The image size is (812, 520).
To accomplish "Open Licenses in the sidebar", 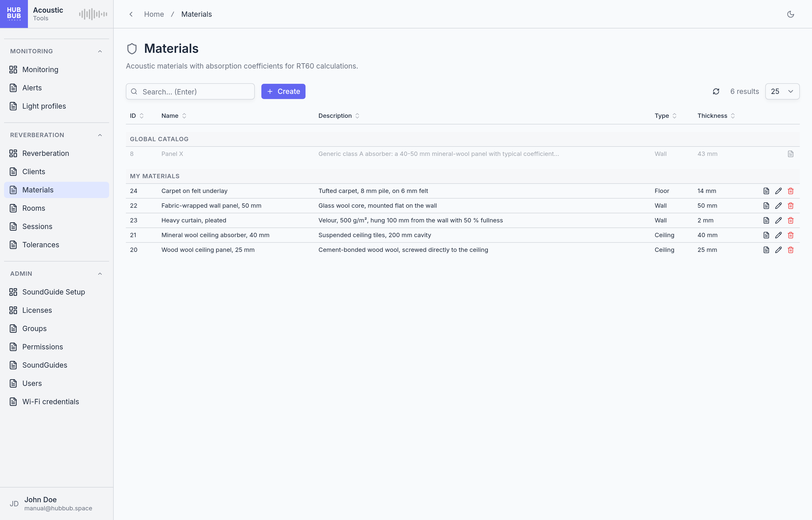I will tap(57, 310).
